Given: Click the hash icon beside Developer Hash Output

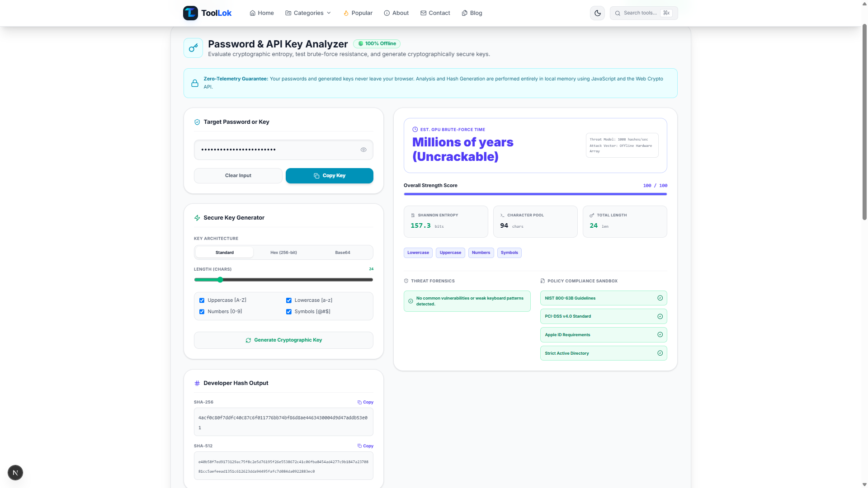Looking at the screenshot, I should pos(197,383).
